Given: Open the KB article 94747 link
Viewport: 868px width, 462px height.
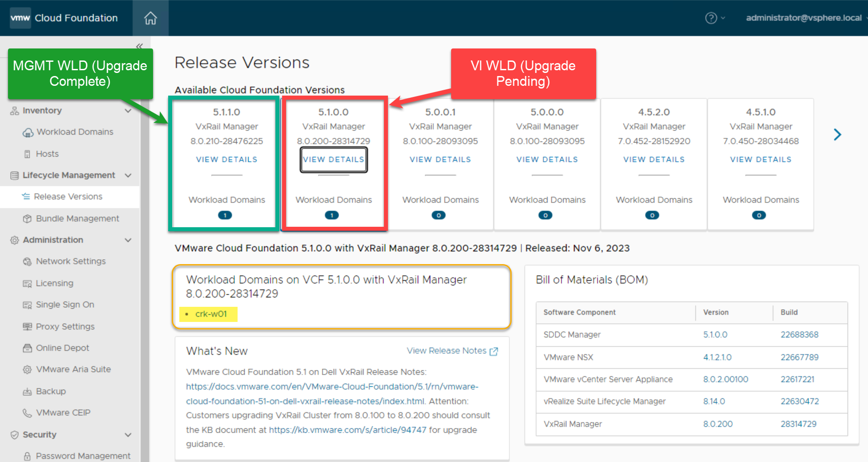Looking at the screenshot, I should [347, 430].
